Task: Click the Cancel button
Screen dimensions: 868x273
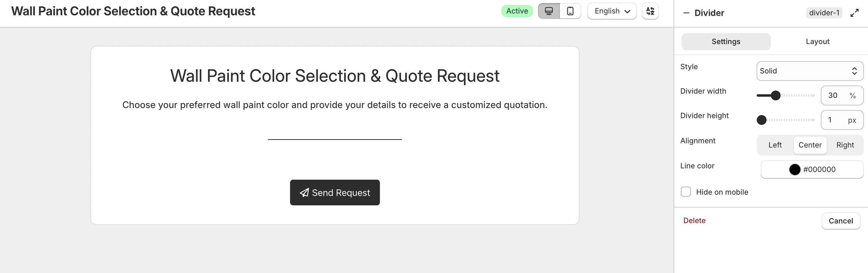Action: [x=840, y=221]
